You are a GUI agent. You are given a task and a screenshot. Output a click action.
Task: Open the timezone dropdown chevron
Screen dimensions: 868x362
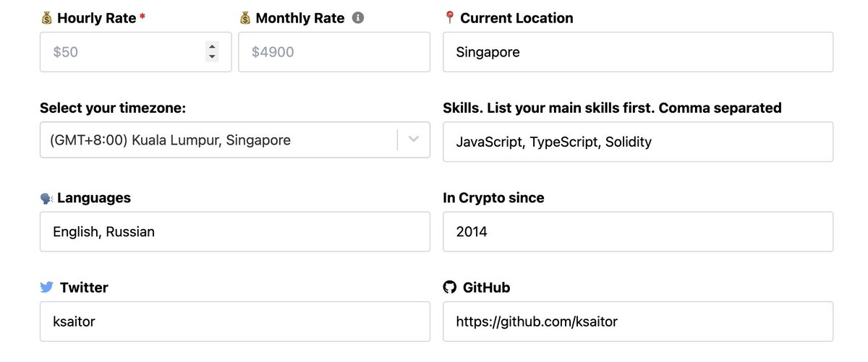coord(414,139)
